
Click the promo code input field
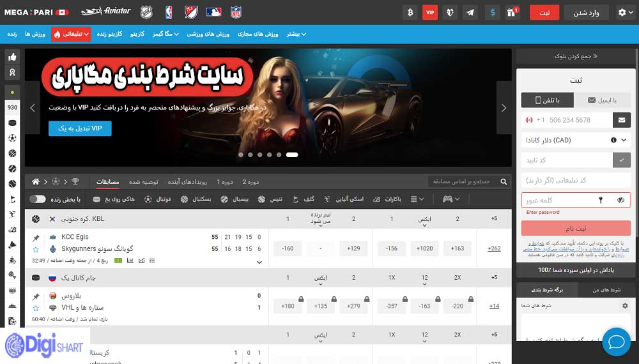(576, 180)
